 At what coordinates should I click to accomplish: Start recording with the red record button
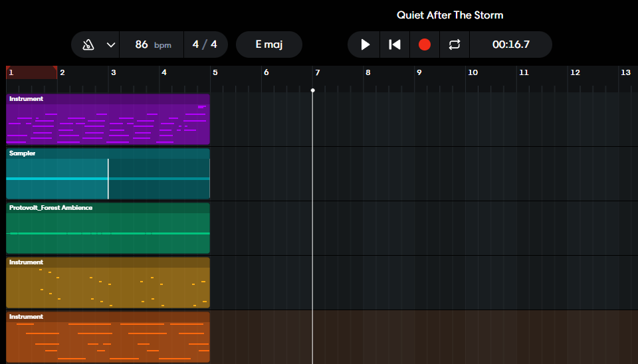click(425, 45)
